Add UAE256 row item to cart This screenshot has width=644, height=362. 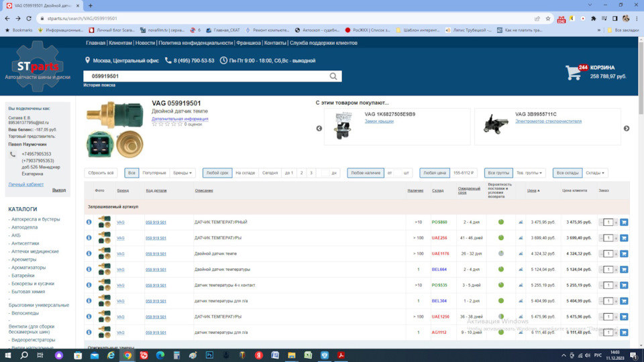(x=623, y=237)
